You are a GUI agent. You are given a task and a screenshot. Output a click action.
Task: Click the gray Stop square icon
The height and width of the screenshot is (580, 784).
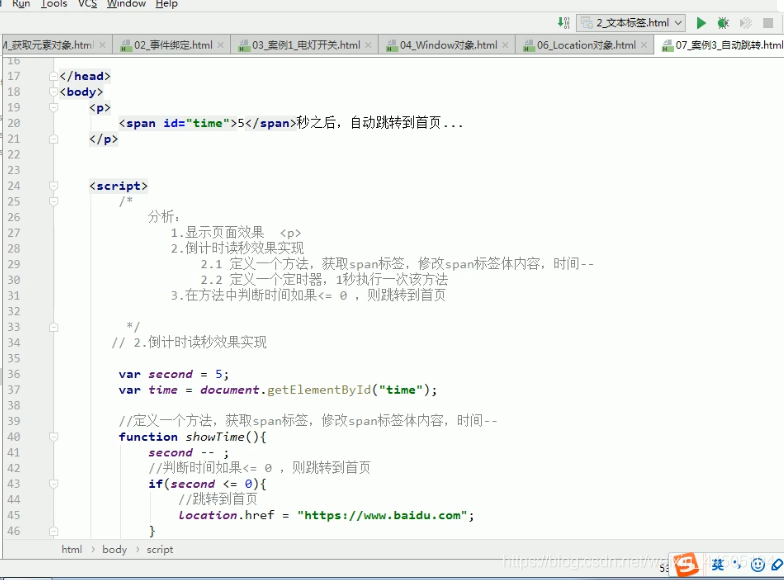768,23
